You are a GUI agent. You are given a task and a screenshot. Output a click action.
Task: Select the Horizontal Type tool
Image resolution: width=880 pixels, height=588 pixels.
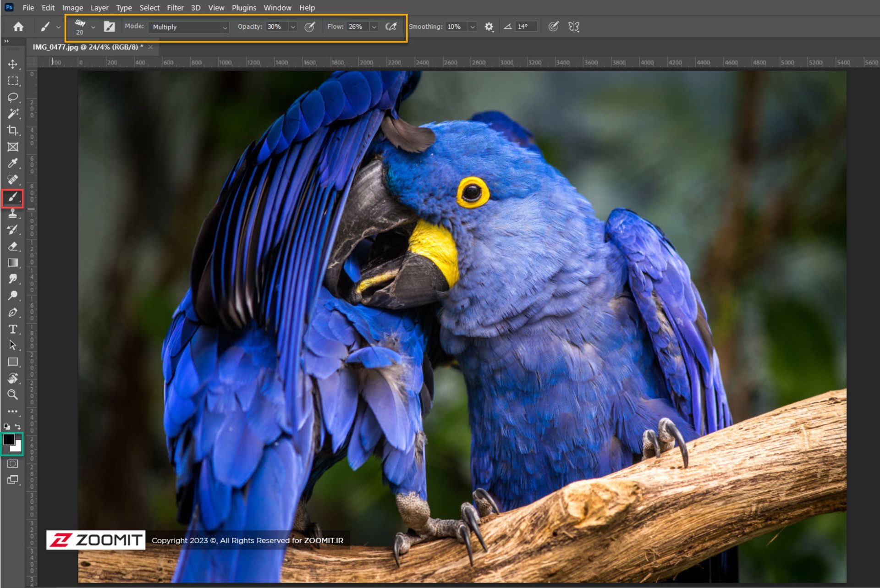click(x=13, y=329)
